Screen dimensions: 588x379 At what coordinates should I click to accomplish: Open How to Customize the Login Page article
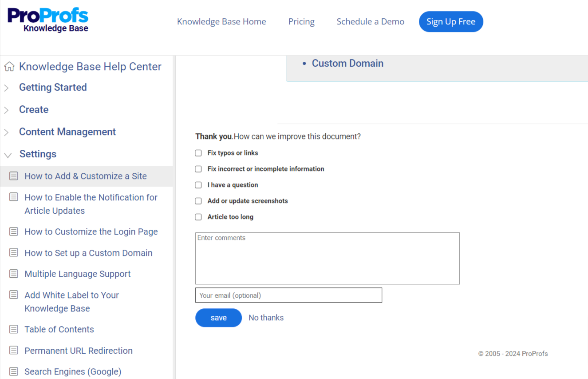pyautogui.click(x=91, y=231)
